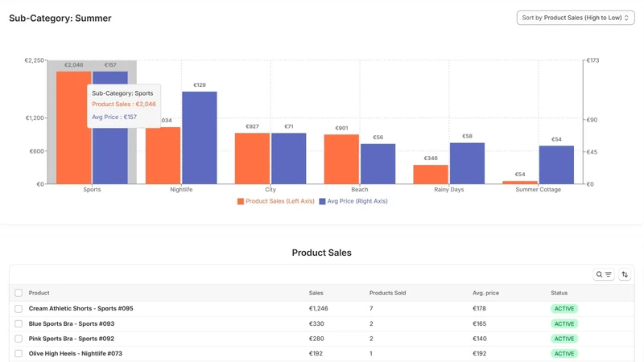Click the Summer Cottage x-axis label
This screenshot has width=644, height=362.
click(538, 190)
